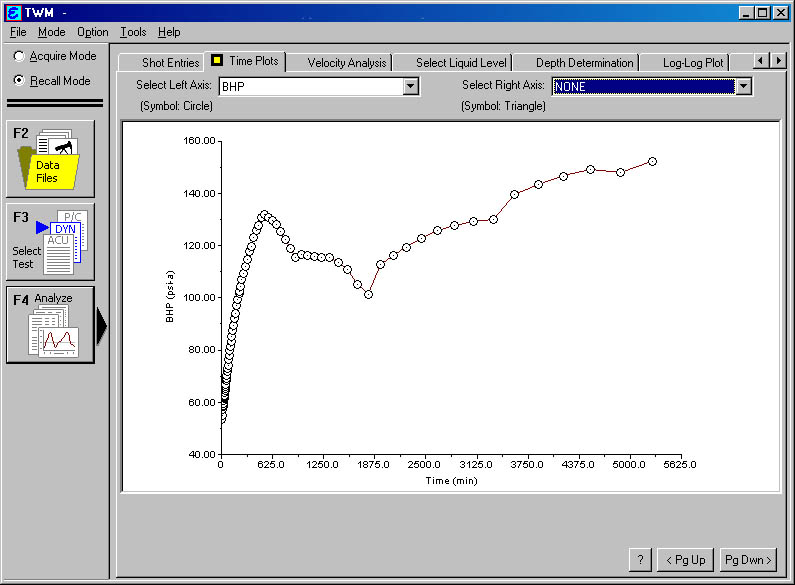Image resolution: width=795 pixels, height=585 pixels.
Task: Switch to the Shot Entries tab
Action: [170, 63]
